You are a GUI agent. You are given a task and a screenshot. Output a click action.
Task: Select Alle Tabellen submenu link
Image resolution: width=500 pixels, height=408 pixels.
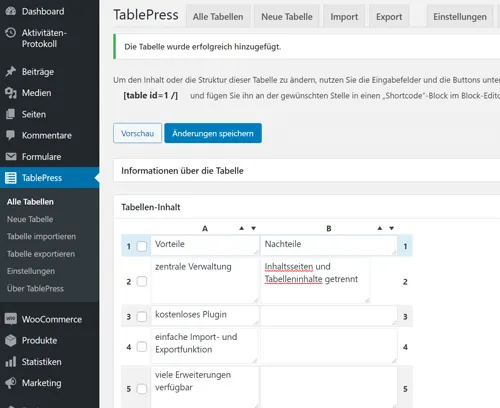(x=30, y=202)
